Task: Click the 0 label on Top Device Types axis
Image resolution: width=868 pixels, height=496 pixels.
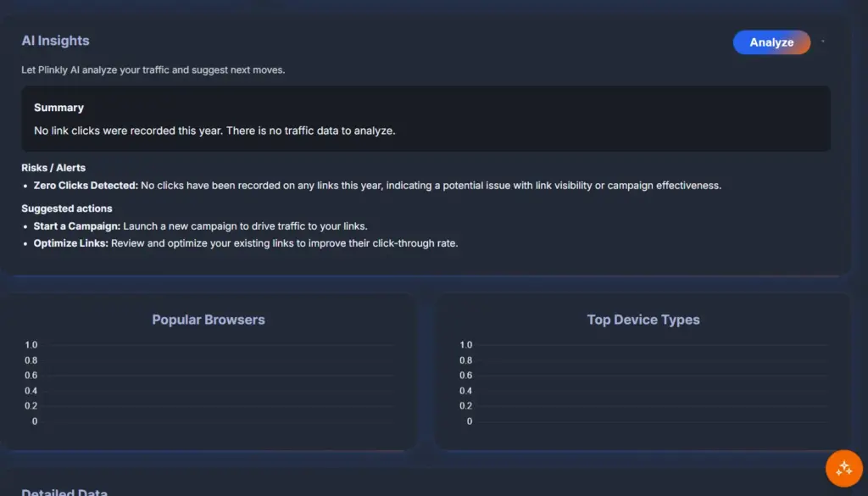Action: (469, 421)
